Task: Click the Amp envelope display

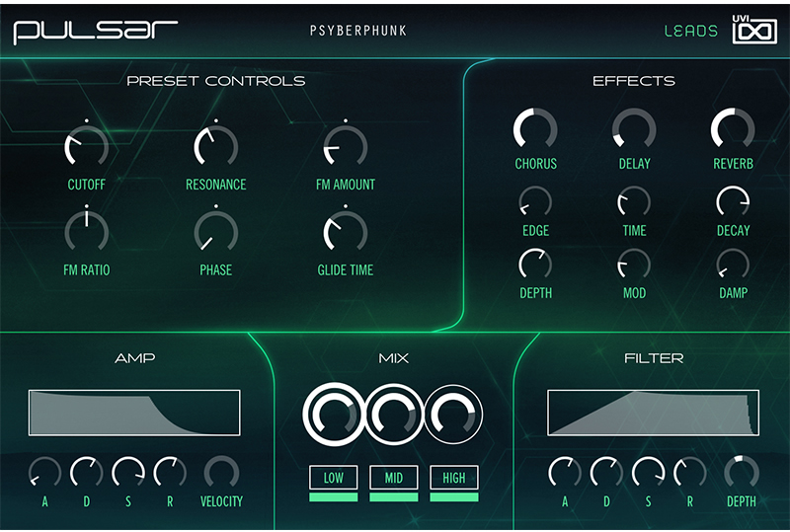Action: click(134, 413)
